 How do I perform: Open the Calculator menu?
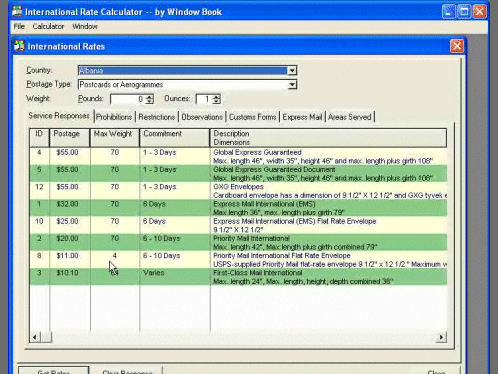(48, 26)
